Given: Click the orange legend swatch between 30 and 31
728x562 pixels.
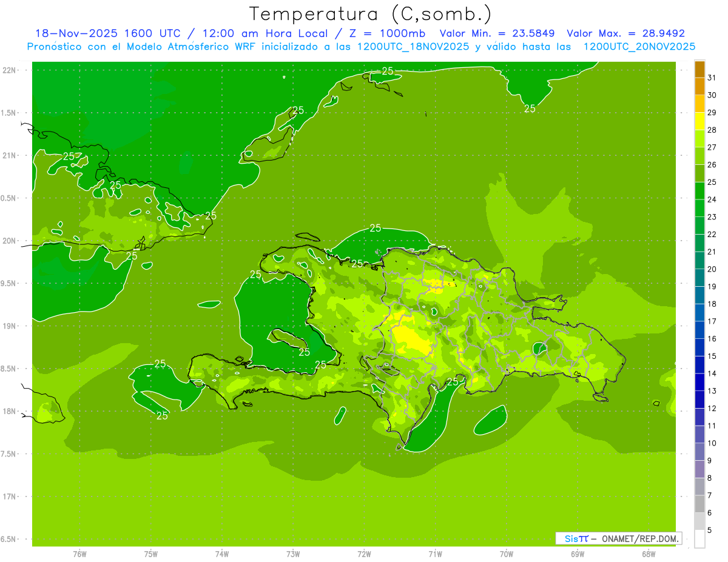Looking at the screenshot, I should (x=699, y=87).
